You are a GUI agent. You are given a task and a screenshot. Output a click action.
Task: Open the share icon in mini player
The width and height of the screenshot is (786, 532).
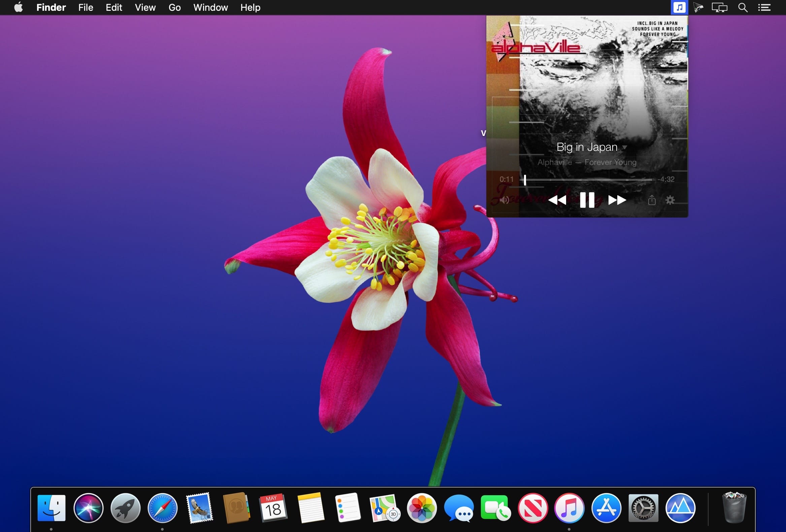[x=652, y=200]
